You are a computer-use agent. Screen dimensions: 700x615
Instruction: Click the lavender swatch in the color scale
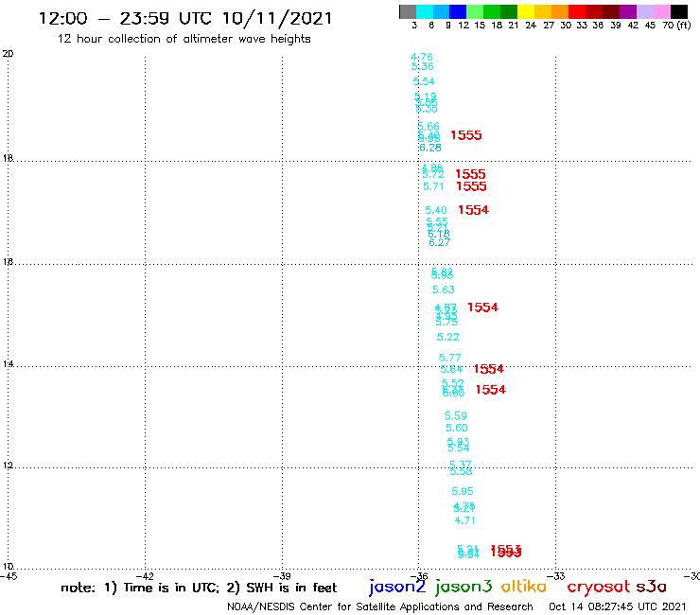coord(644,11)
